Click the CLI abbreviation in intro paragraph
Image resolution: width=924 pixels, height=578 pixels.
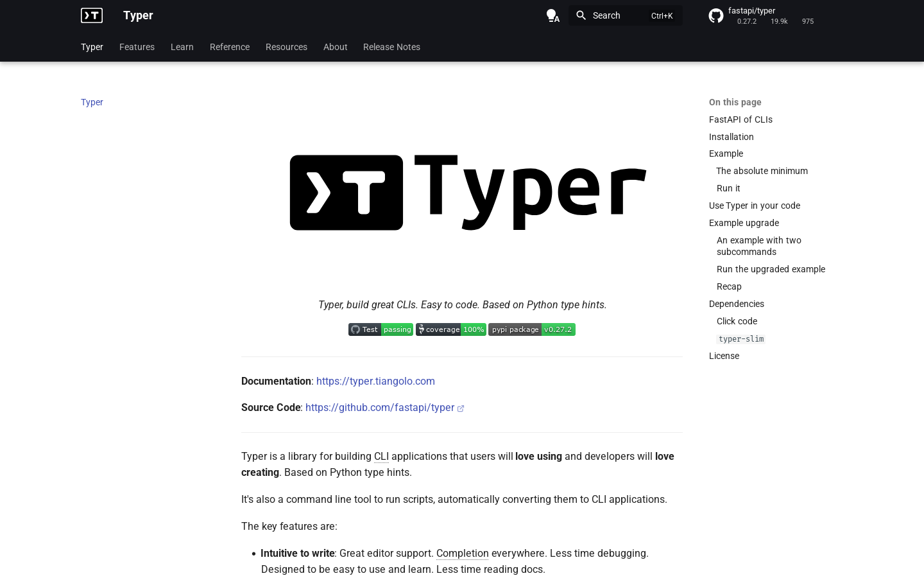[x=381, y=456]
